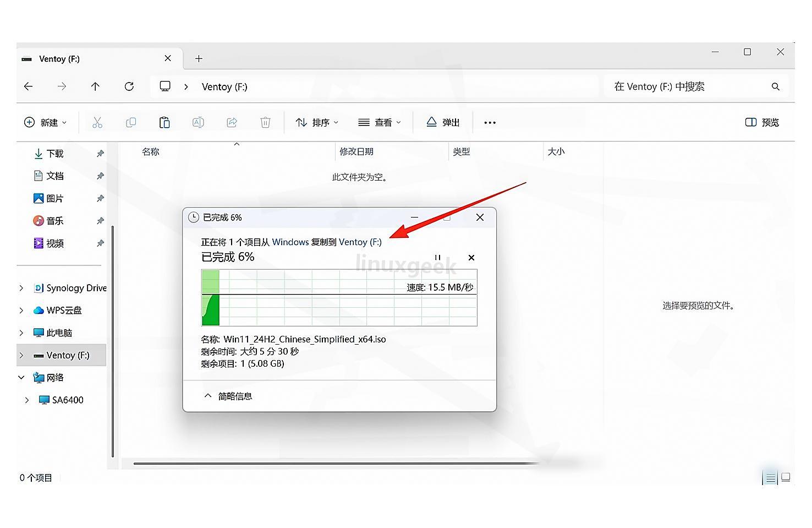812x528 pixels.
Task: Refresh the current folder view
Action: (x=129, y=86)
